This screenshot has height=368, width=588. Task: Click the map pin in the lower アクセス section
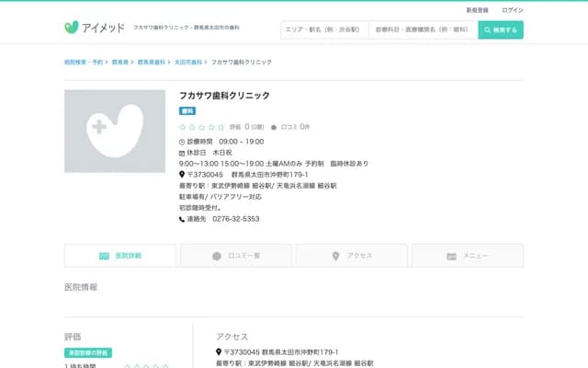(219, 352)
